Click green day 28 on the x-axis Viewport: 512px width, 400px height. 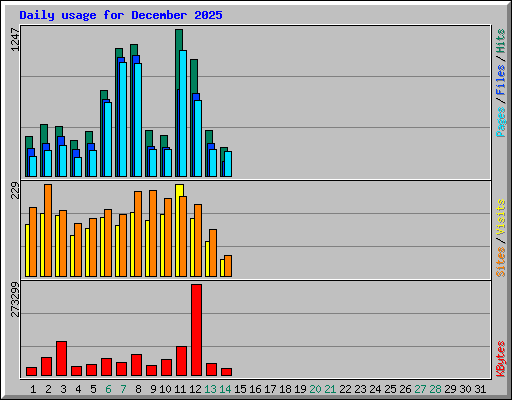click(435, 389)
